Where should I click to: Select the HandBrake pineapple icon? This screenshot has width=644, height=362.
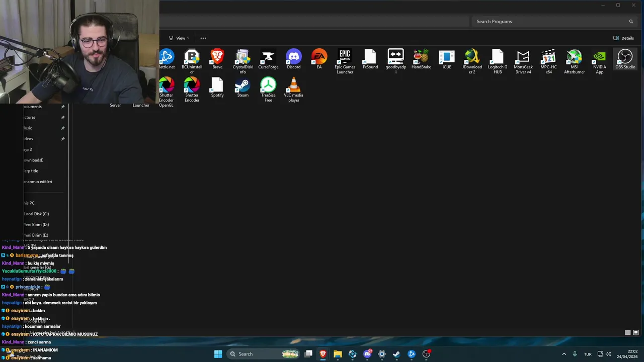tap(421, 60)
